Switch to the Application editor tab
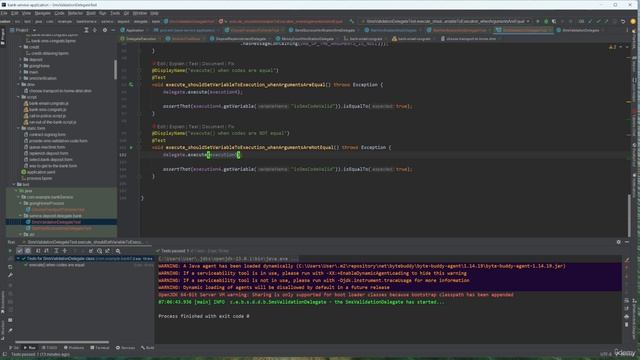Screen dimensions: 640x360 point(132,30)
